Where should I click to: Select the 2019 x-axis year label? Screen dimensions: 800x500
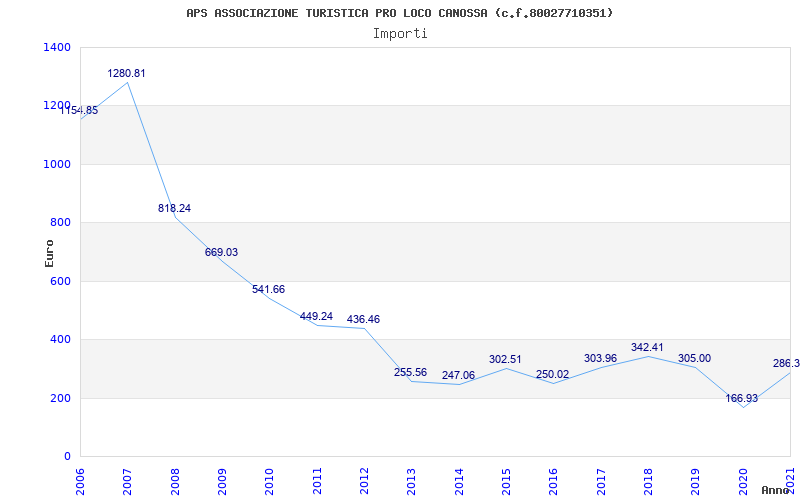pos(695,482)
